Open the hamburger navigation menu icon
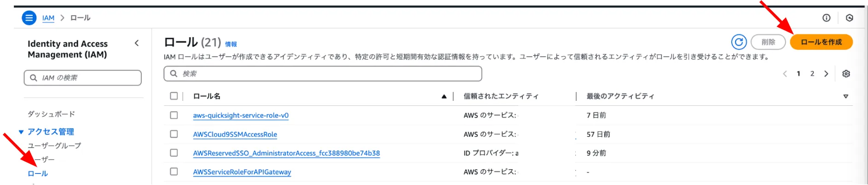This screenshot has height=185, width=868. pyautogui.click(x=29, y=18)
